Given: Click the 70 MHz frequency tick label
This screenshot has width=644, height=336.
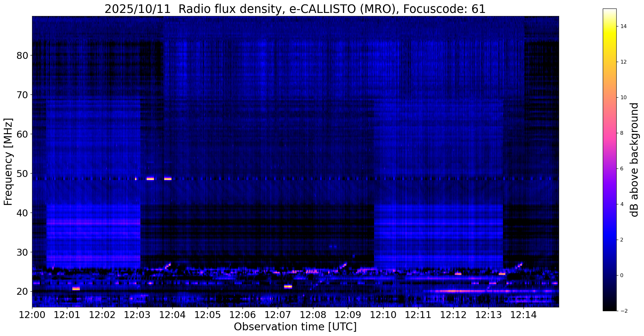Looking at the screenshot, I should point(22,95).
